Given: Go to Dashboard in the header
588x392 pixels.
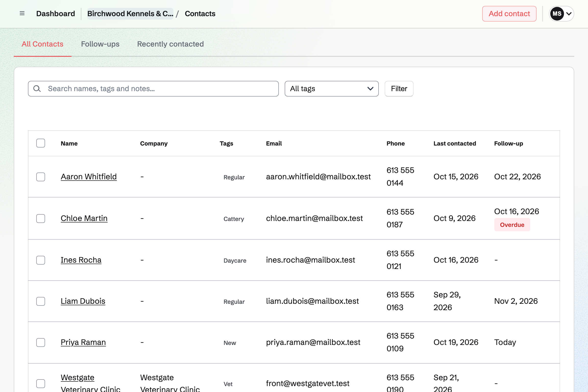Looking at the screenshot, I should tap(56, 13).
